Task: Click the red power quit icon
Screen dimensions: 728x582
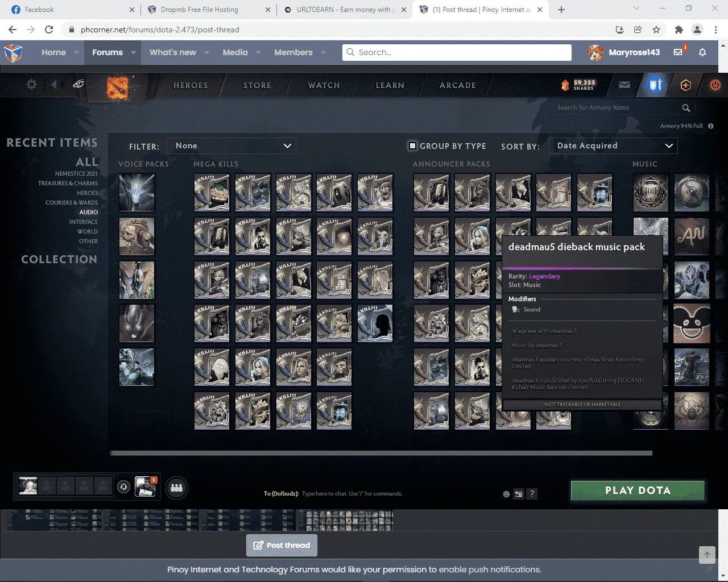Action: tap(715, 85)
